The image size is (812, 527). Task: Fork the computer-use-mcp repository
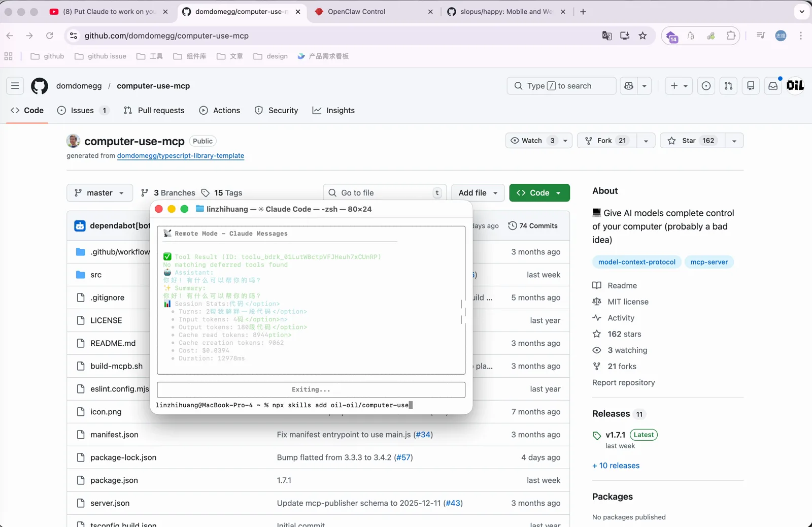[x=607, y=141]
